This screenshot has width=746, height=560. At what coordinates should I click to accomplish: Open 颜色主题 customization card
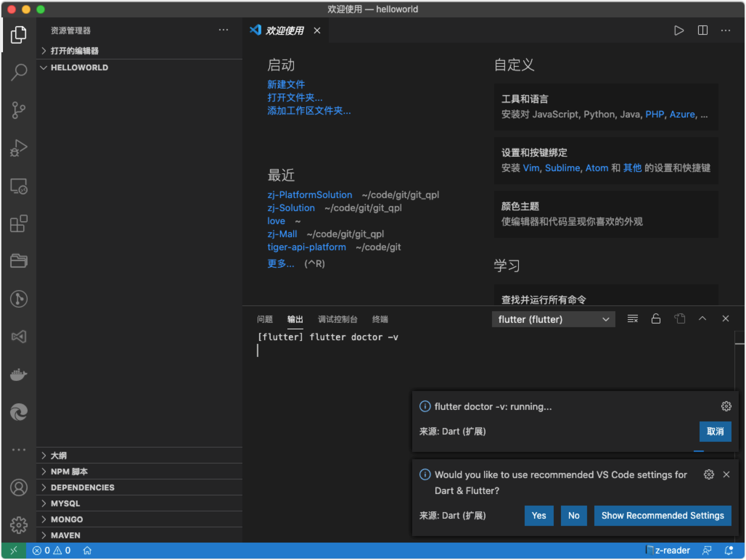pos(606,214)
